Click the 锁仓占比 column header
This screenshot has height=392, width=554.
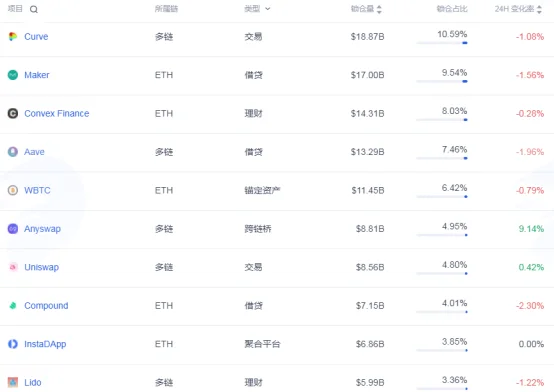[452, 9]
